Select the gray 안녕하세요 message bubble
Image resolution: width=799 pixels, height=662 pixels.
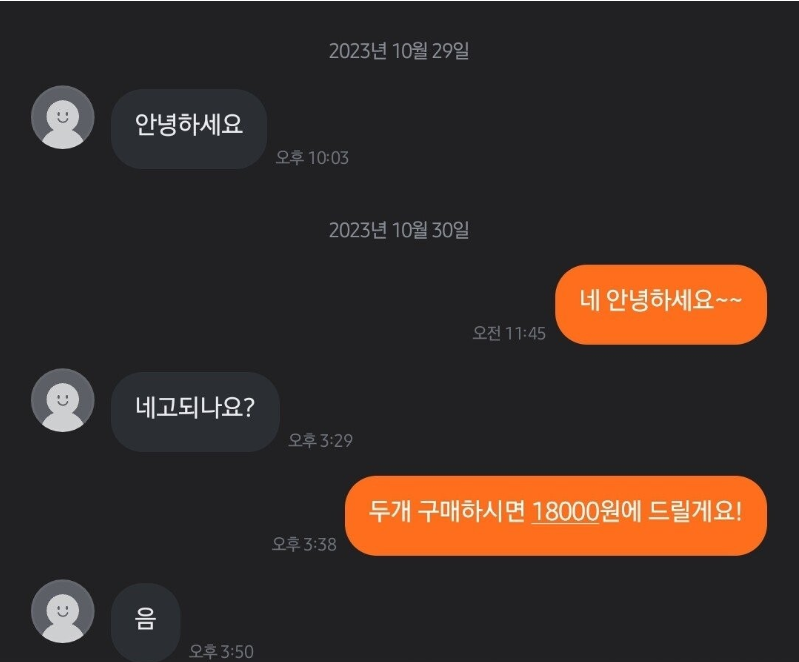point(189,129)
